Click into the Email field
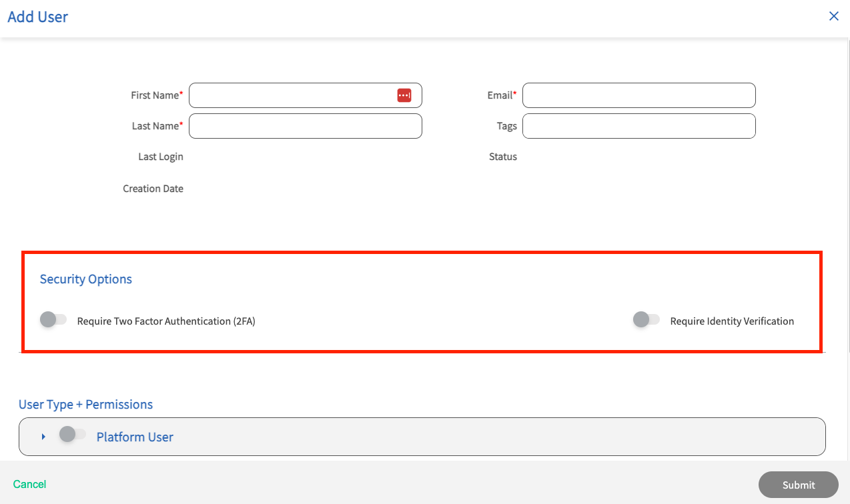This screenshot has width=850, height=504. (639, 95)
